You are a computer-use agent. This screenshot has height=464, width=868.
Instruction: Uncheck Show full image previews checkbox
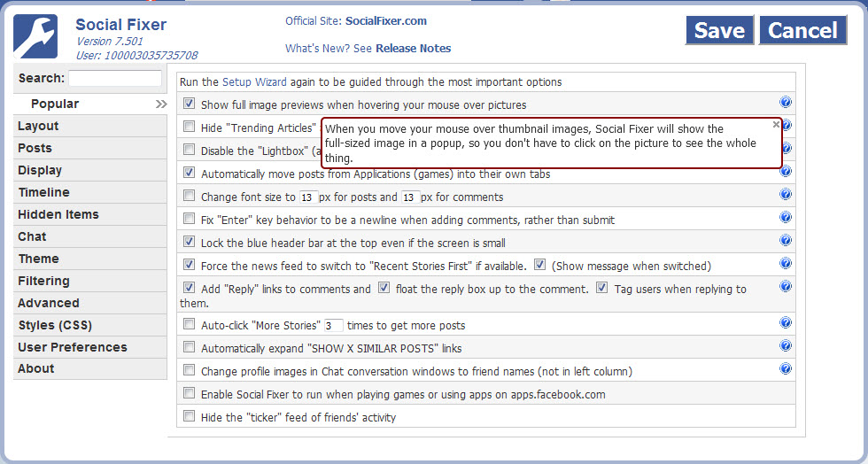(189, 104)
